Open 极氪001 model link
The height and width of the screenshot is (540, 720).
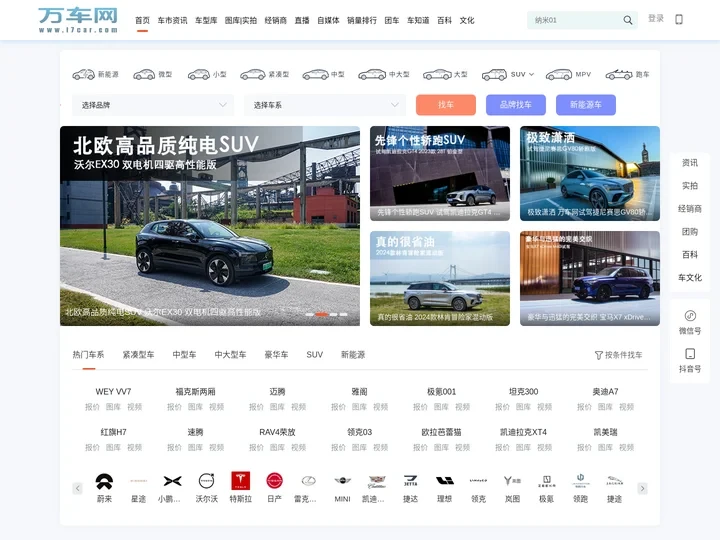pyautogui.click(x=441, y=392)
